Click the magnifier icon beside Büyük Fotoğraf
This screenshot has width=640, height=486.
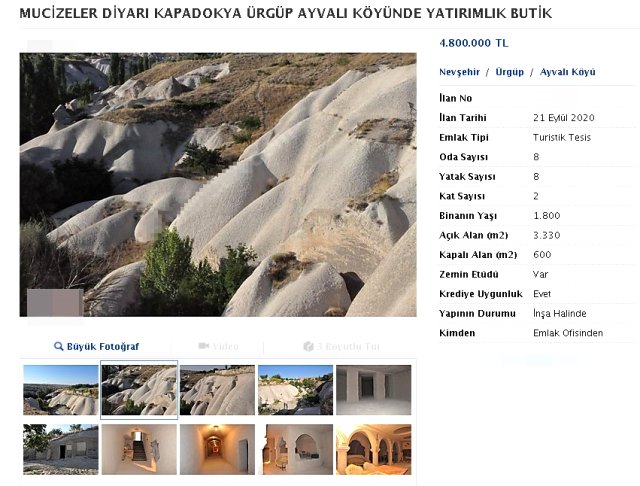click(x=59, y=346)
